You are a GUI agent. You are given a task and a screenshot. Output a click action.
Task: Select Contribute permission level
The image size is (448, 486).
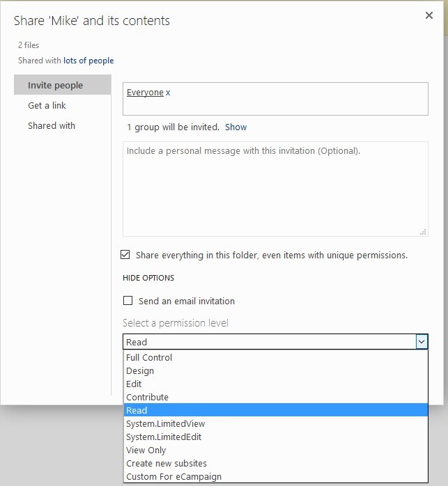point(147,397)
